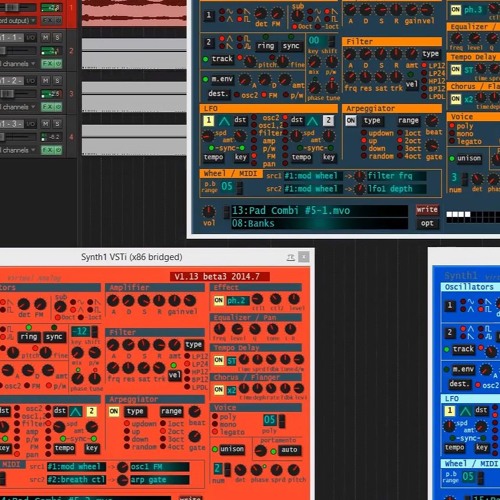500x500 pixels.
Task: Switch to LFO 2 in dark blue Synth1
Action: [328, 120]
